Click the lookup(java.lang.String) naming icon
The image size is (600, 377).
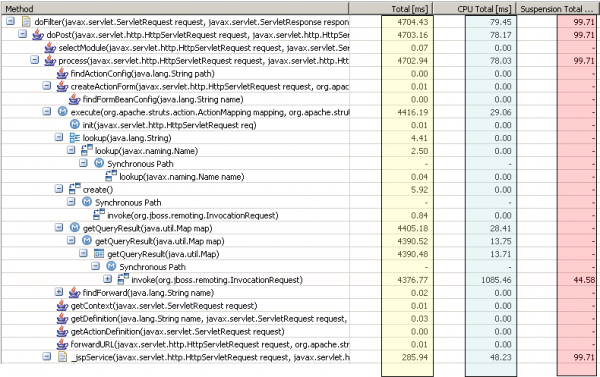coord(75,137)
